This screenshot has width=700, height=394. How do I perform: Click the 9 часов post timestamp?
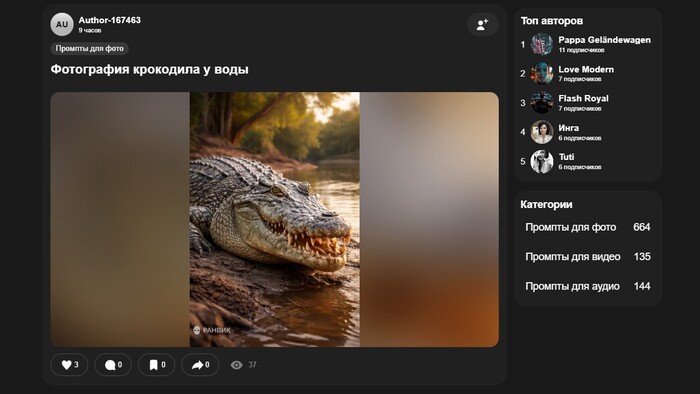click(90, 30)
